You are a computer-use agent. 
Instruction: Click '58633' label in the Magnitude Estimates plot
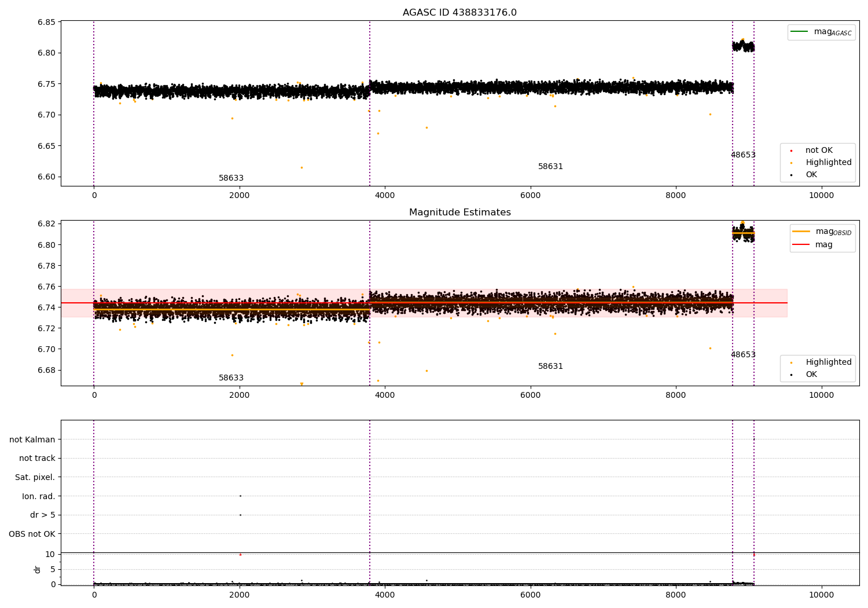(x=231, y=378)
